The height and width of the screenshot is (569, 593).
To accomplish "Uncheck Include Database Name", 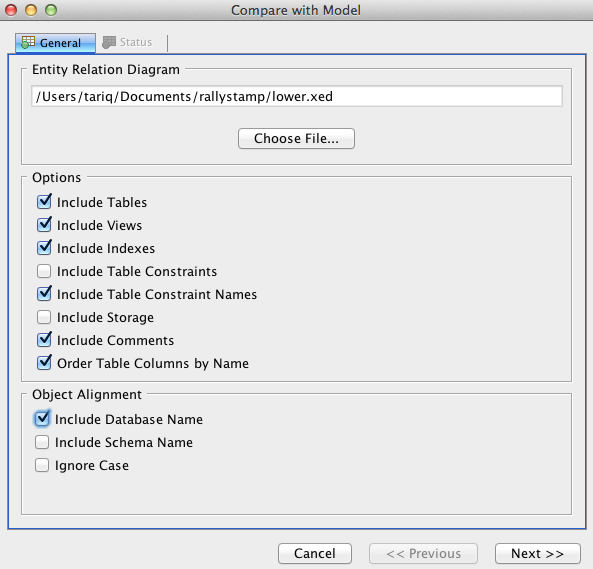I will (42, 419).
